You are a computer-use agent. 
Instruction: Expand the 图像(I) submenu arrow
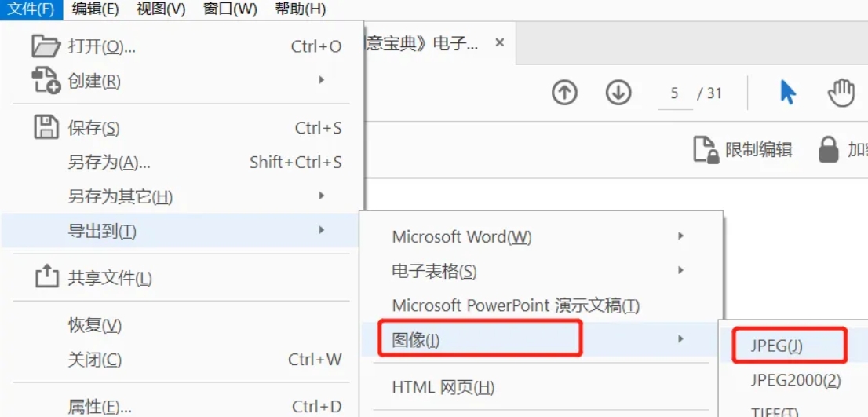click(x=680, y=338)
